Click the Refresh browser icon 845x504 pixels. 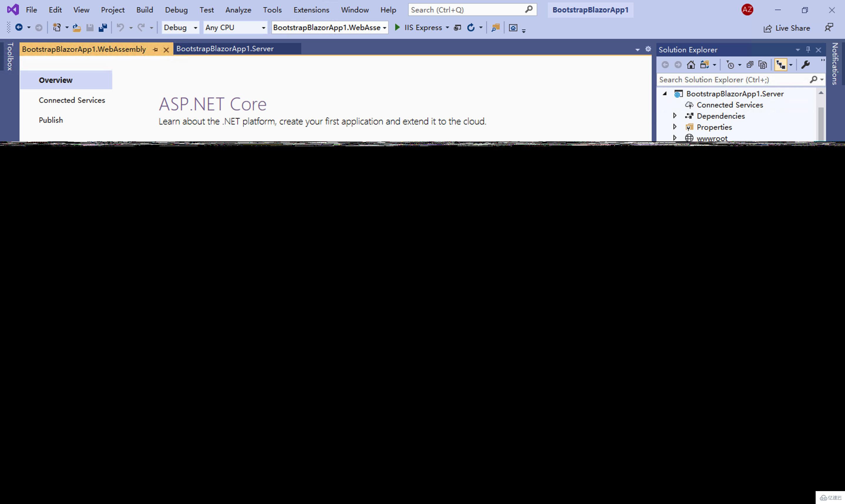[x=471, y=28]
